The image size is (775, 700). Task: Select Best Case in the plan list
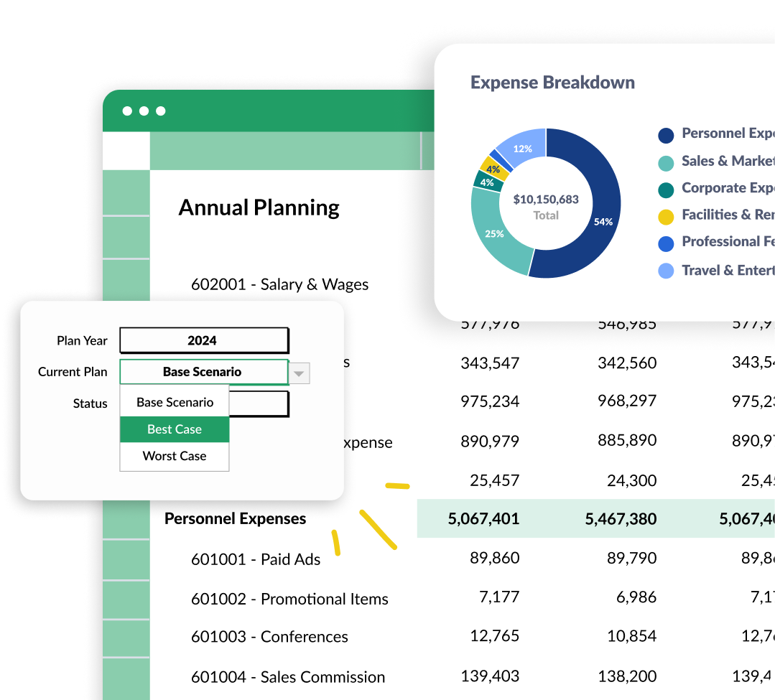click(x=175, y=429)
